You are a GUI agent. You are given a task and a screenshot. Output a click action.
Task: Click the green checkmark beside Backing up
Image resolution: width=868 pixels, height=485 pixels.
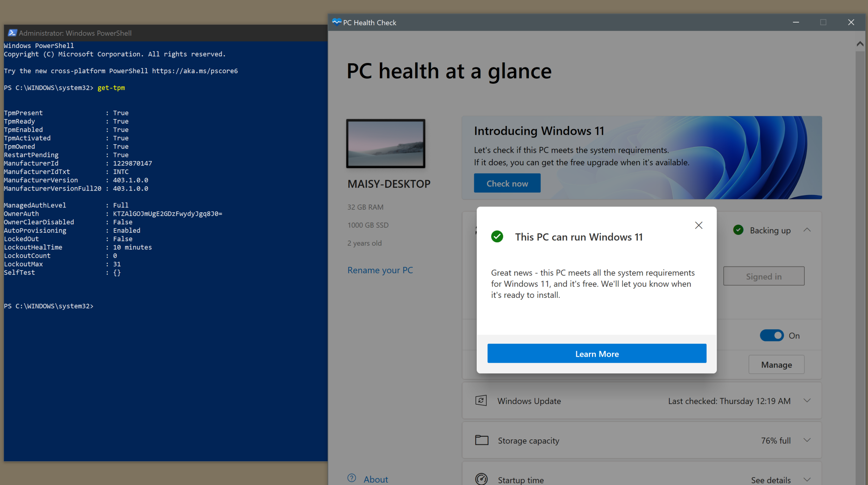pos(738,230)
